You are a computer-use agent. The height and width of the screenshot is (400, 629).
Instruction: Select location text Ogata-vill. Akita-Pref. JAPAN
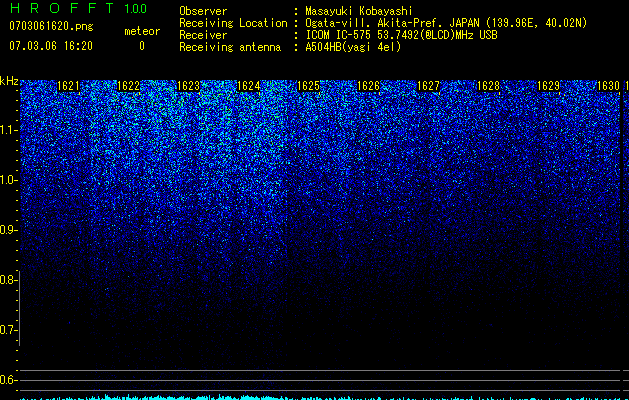[393, 23]
